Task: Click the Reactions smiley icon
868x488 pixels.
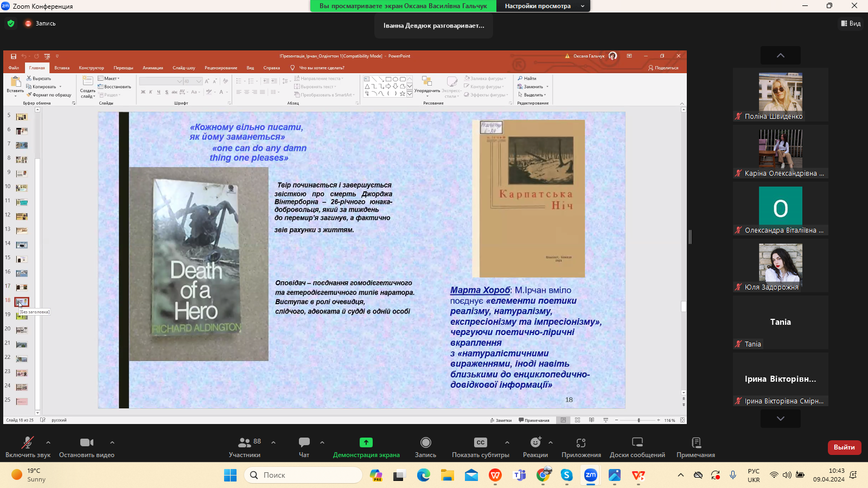Action: pyautogui.click(x=535, y=443)
